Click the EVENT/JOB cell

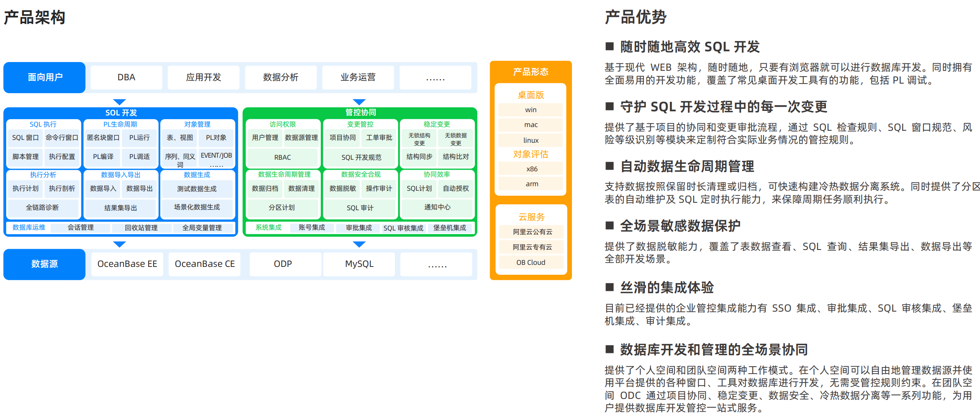coord(216,158)
